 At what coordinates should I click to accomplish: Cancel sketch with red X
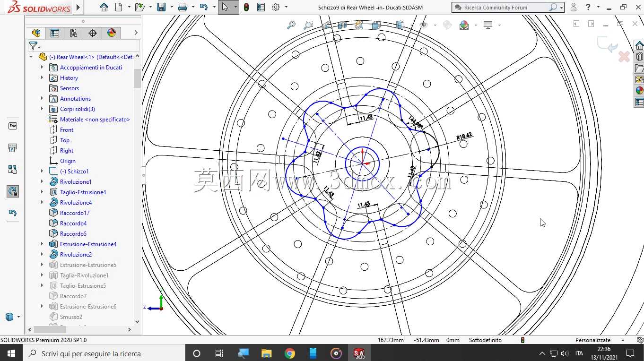[624, 57]
